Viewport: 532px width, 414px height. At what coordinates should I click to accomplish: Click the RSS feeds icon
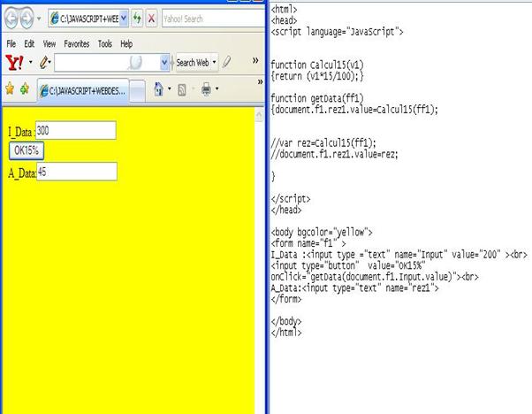[182, 90]
